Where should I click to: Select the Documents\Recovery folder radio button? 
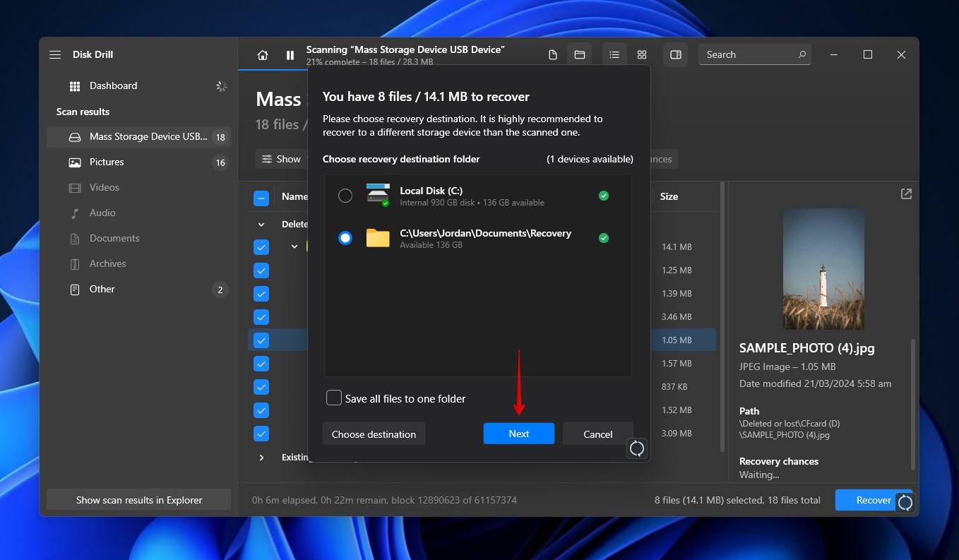(345, 238)
